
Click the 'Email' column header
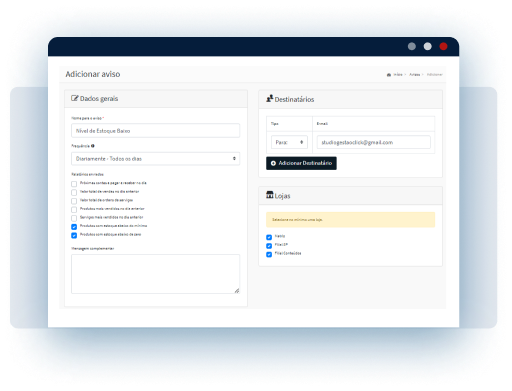pyautogui.click(x=322, y=124)
